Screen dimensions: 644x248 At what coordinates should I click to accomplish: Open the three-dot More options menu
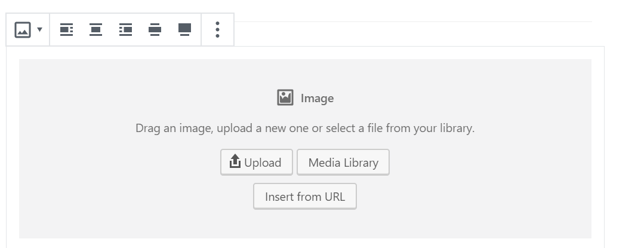tap(217, 30)
